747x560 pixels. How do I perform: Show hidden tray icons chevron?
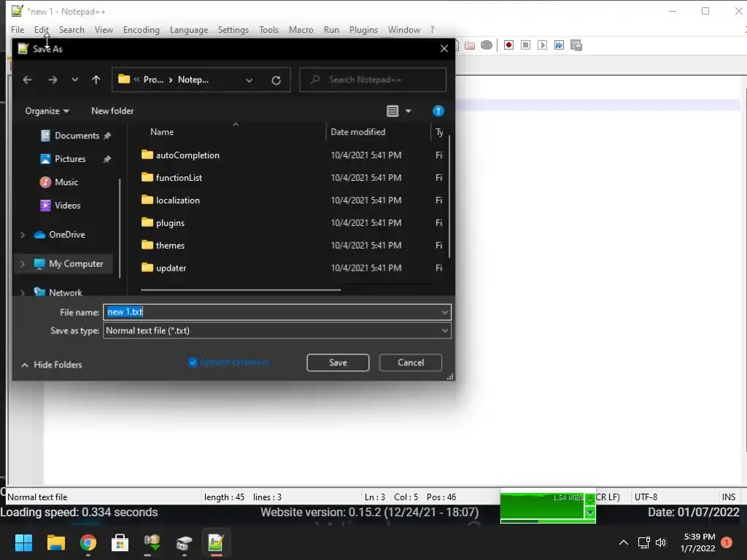[x=623, y=542]
